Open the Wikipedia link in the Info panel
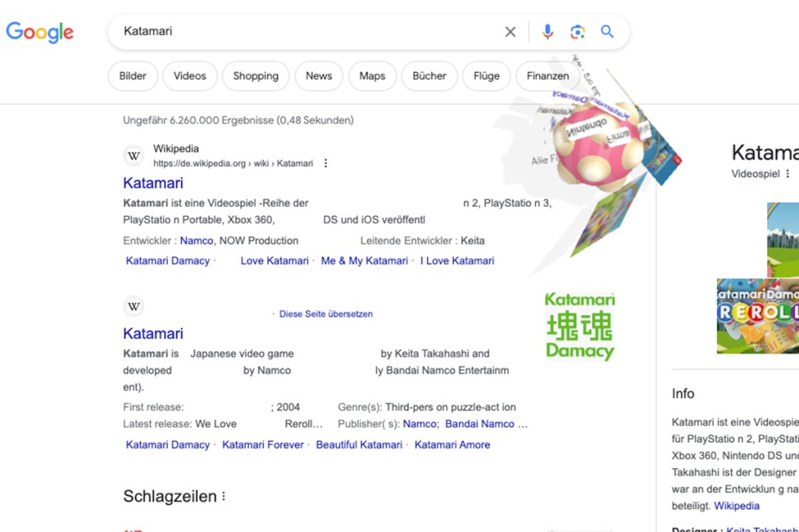799x532 pixels. [x=737, y=506]
